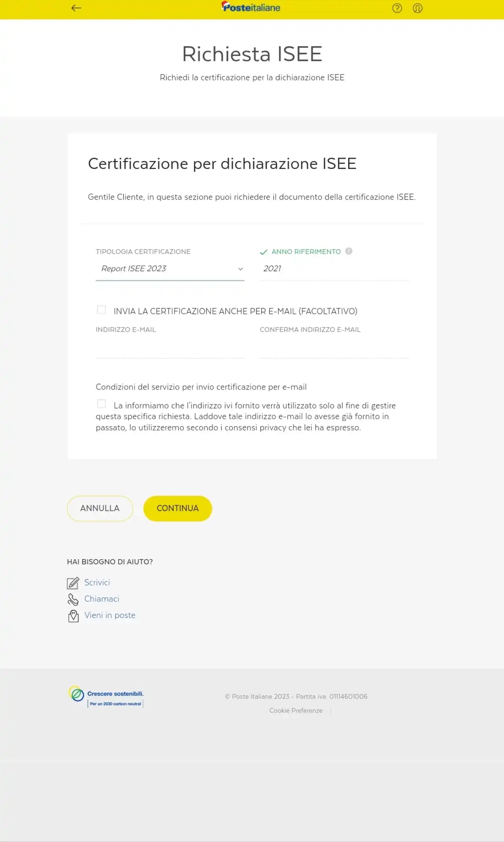Viewport: 504px width, 842px height.
Task: Show info tooltip next to Anno Riferimento
Action: [x=348, y=251]
